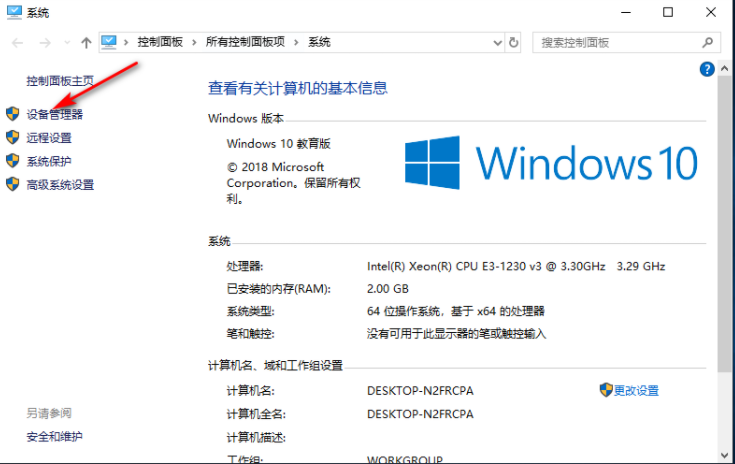Click the search magnifier icon
This screenshot has height=464, width=735.
[x=707, y=43]
